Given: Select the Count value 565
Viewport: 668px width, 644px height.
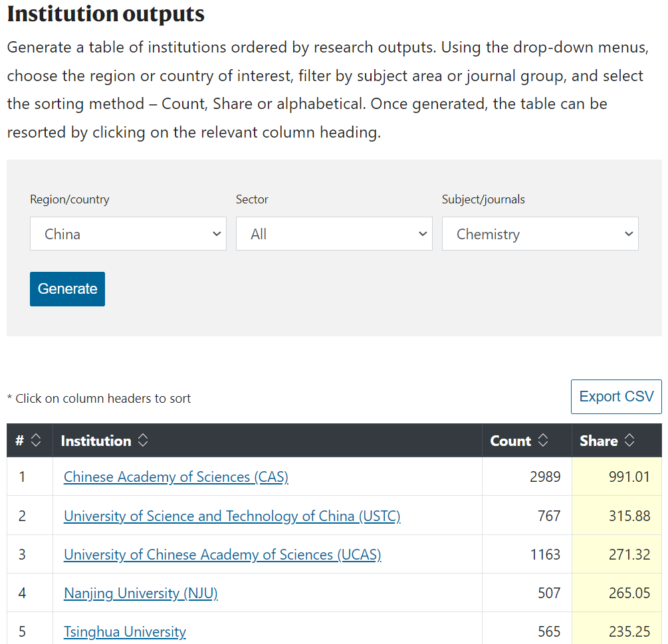Looking at the screenshot, I should pos(549,631).
